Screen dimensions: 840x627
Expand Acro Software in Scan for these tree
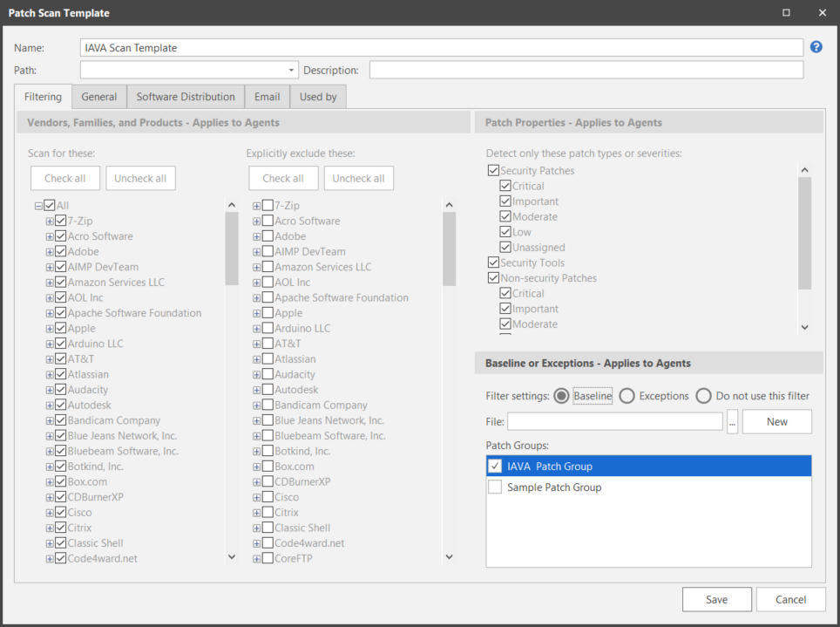coord(50,236)
